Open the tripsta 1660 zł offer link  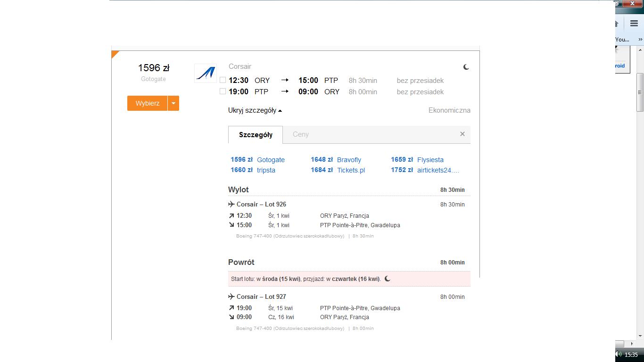253,170
